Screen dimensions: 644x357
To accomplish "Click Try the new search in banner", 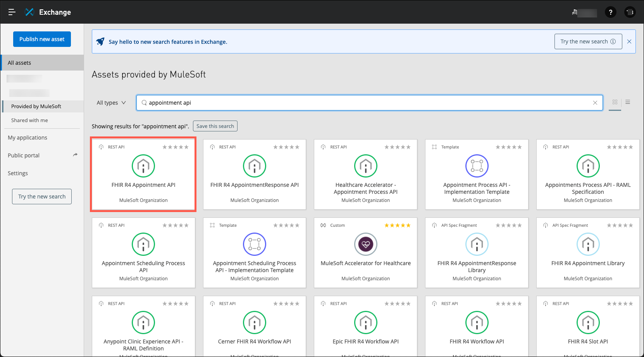I will click(588, 41).
